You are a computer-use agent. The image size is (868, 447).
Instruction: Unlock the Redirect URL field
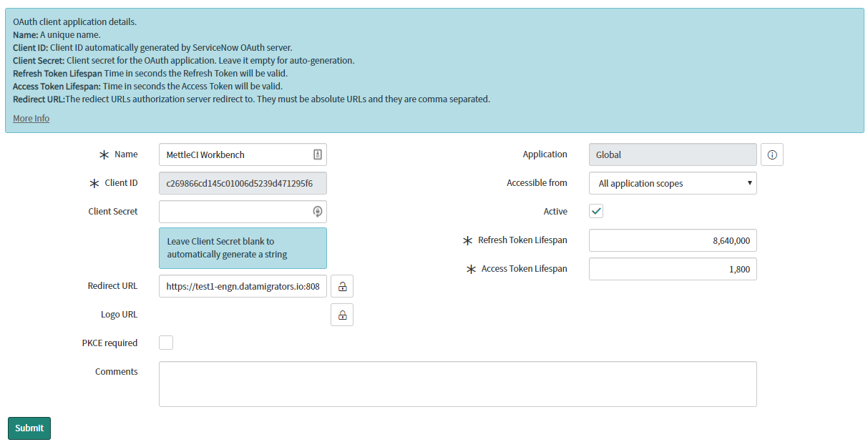(342, 286)
